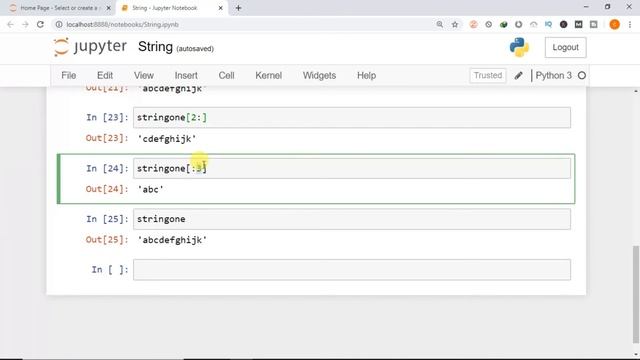Click into cell In [24] stringone[:3]
This screenshot has width=640, height=360.
(x=352, y=168)
